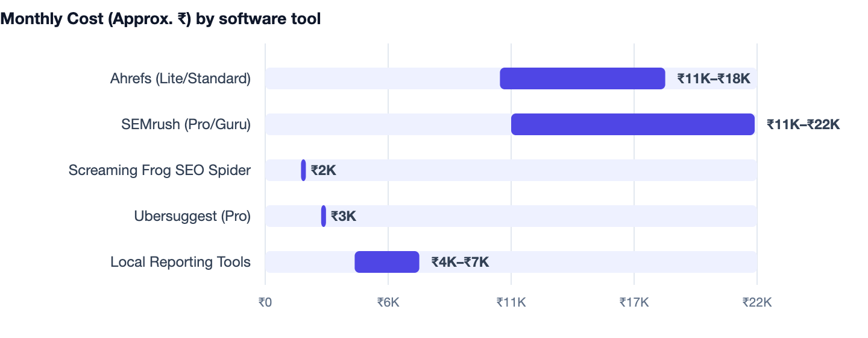Click the Ubersuggest (Pro) bar marker
The height and width of the screenshot is (338, 868).
pyautogui.click(x=324, y=216)
